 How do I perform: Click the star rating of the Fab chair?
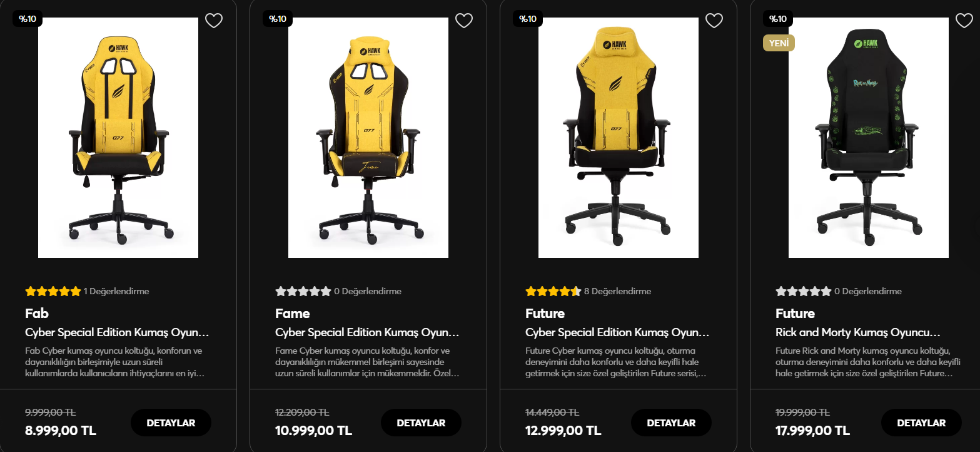53,291
